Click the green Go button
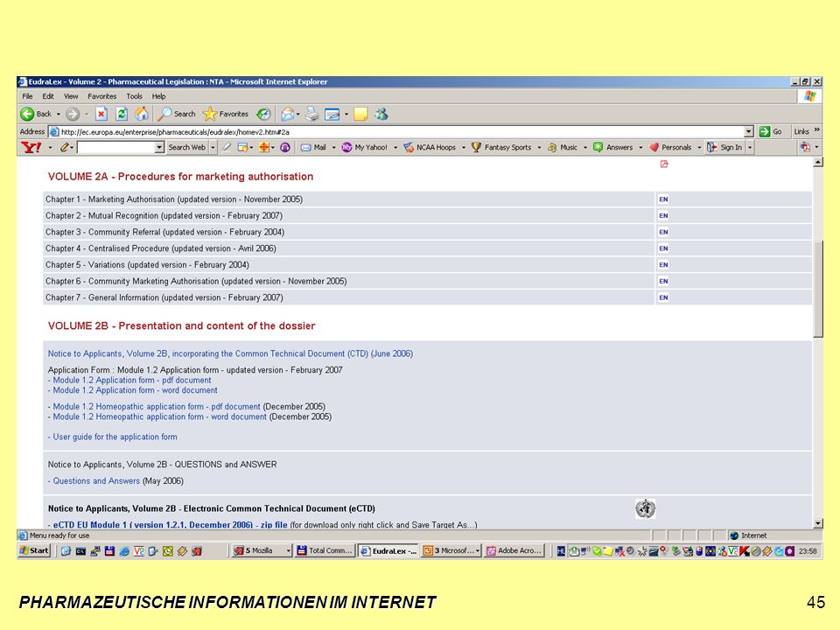 tap(771, 131)
